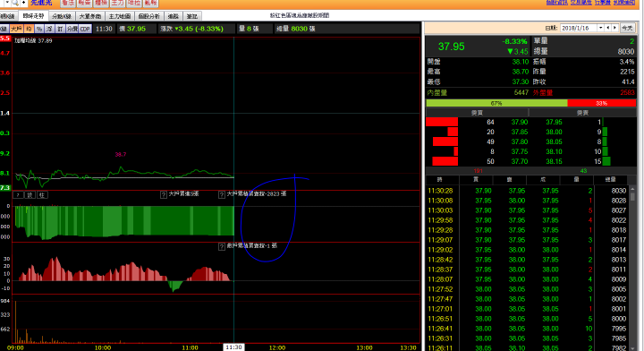Select the 11:29:58 trade row
644x351 pixels.
point(528,220)
